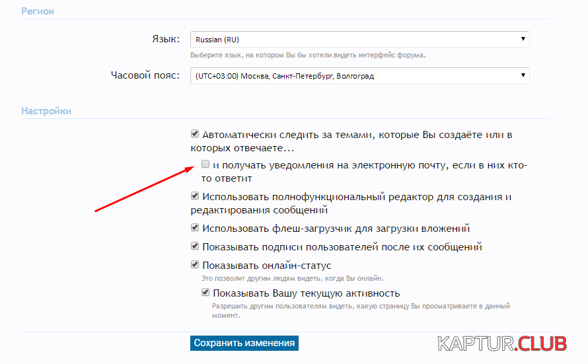Image resolution: width=588 pixels, height=364 pixels.
Task: Uncheck the 'Показывать Вашу текущую активность' checkbox
Action: point(205,293)
